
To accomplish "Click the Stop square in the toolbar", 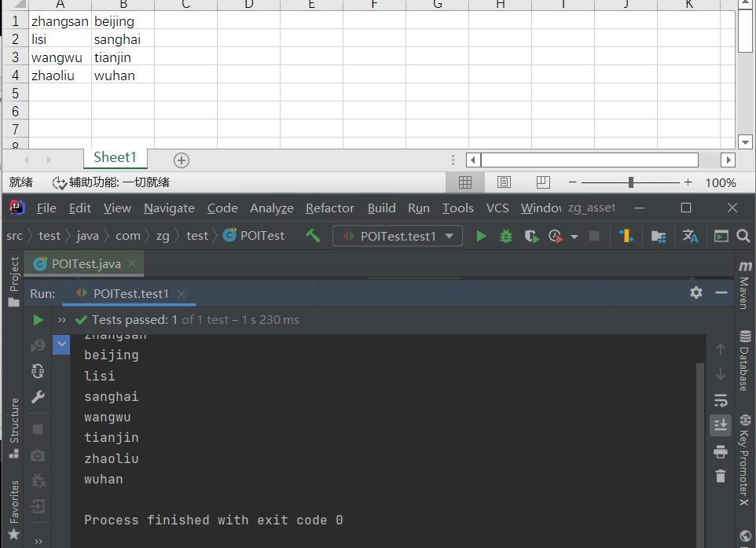I will (x=594, y=236).
